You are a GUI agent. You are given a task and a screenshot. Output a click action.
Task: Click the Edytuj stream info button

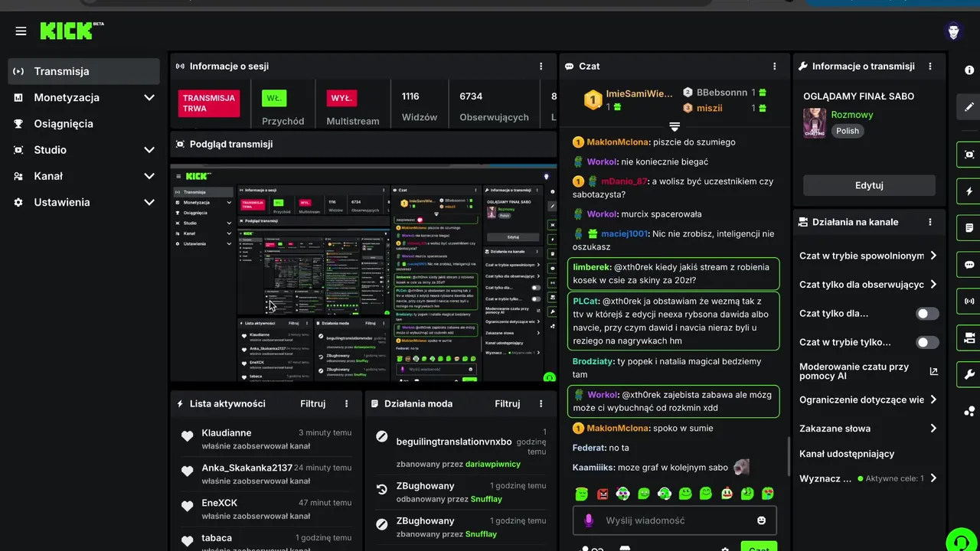pos(869,185)
